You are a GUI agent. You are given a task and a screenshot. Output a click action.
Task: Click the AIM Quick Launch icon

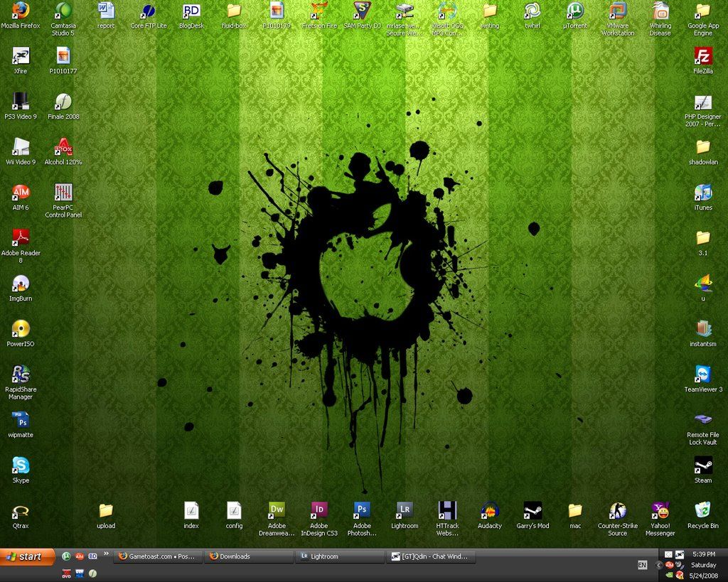point(80,556)
